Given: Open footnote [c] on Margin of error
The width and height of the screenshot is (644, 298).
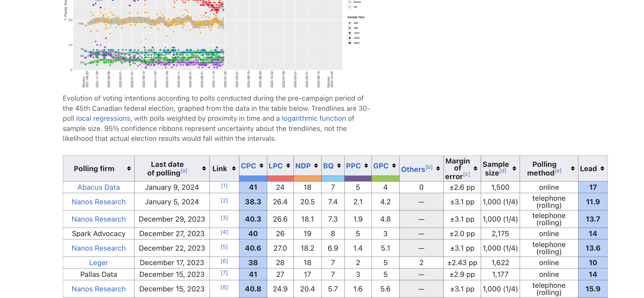Looking at the screenshot, I should [466, 174].
